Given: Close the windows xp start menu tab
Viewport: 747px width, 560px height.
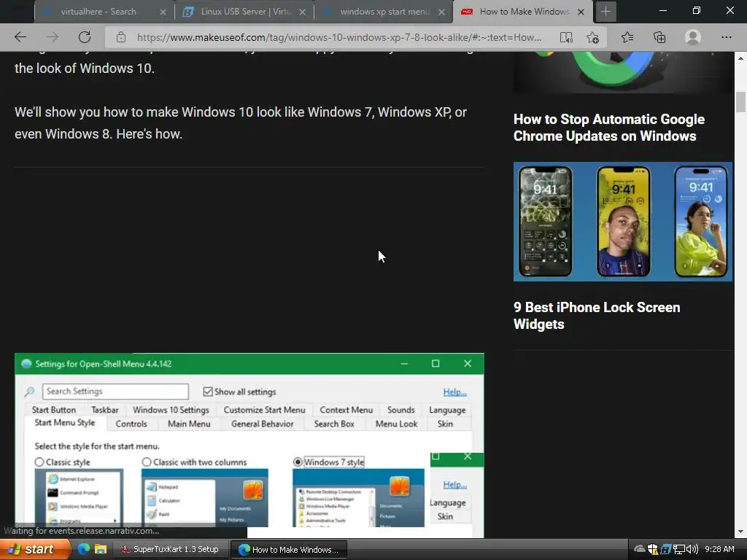Looking at the screenshot, I should point(441,12).
